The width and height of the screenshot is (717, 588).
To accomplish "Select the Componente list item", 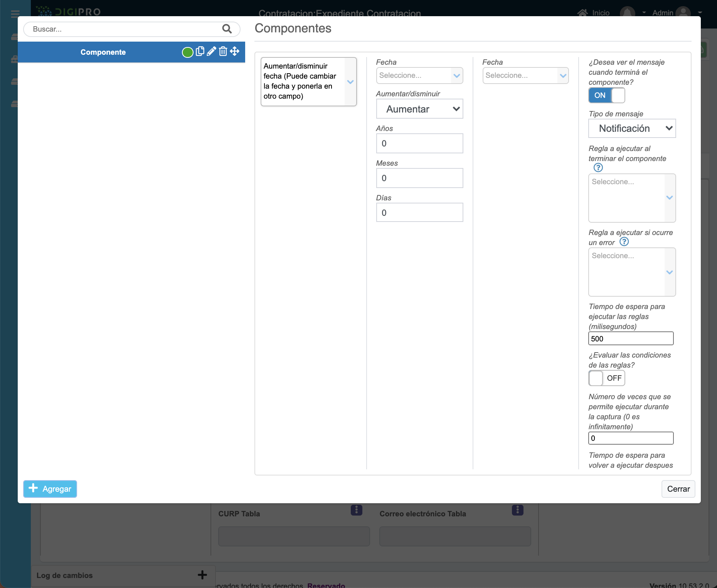I will (103, 52).
